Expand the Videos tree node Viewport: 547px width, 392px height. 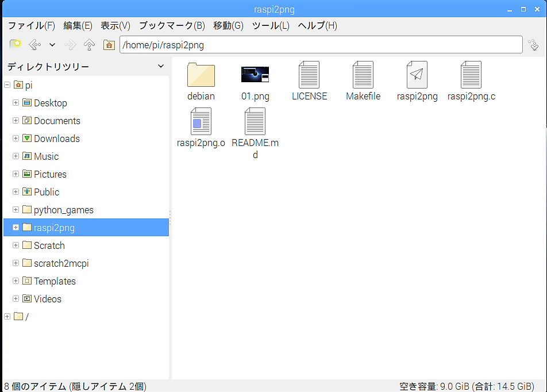(x=16, y=298)
